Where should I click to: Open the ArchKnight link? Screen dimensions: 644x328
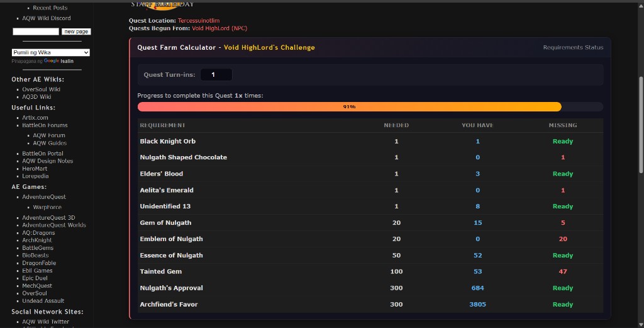37,240
